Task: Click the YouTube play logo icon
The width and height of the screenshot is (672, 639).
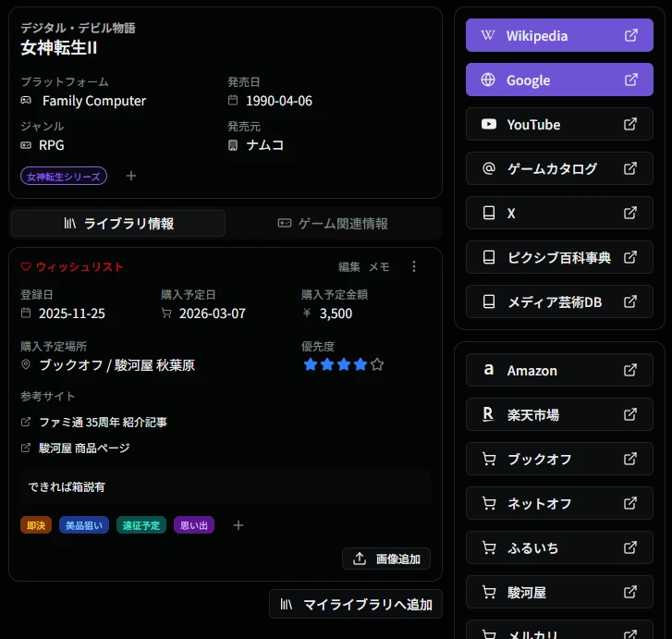Action: (x=489, y=124)
